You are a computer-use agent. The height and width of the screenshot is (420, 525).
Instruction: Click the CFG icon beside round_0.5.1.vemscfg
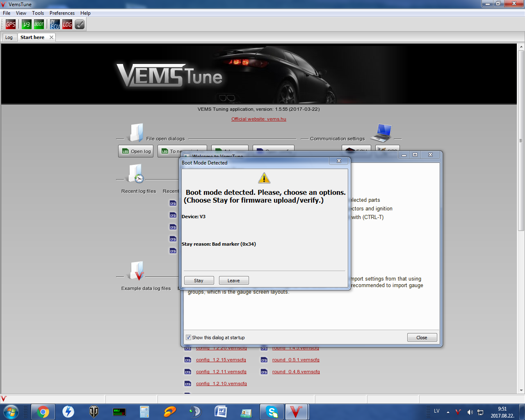(x=264, y=360)
